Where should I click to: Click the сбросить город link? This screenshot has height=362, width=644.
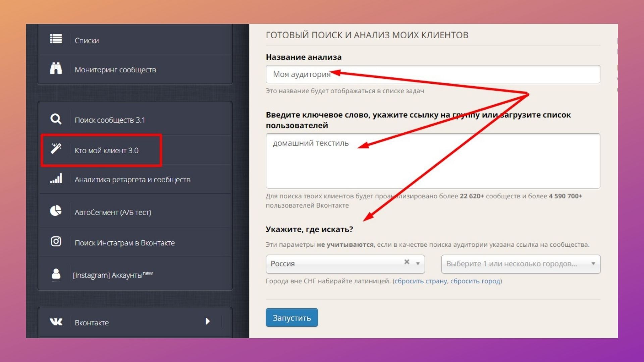(475, 281)
